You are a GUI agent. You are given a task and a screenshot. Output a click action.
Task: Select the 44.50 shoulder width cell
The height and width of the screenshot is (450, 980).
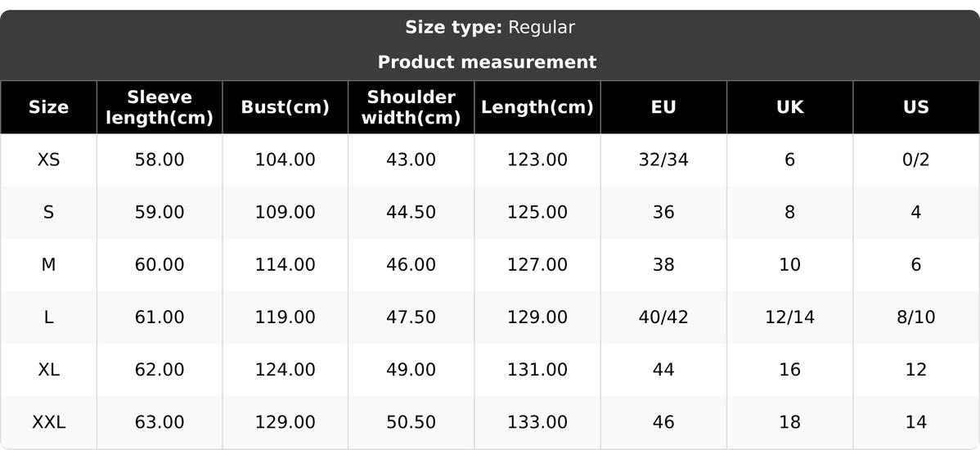pos(411,212)
